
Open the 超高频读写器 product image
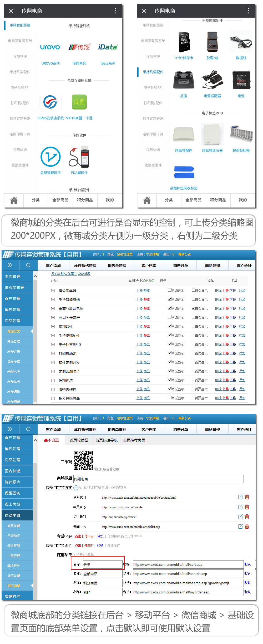coord(212,135)
